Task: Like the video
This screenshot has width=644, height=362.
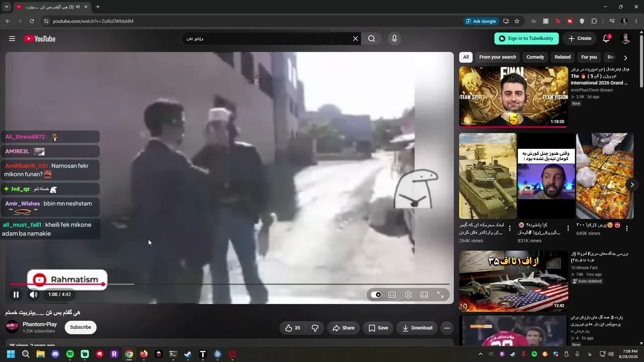Action: pos(293,328)
